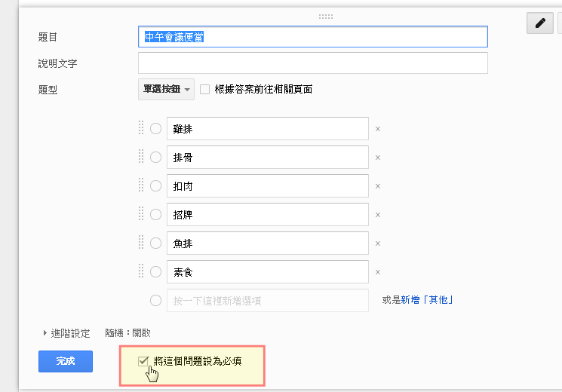Click the 題目 title field
Viewport: 562px width, 392px height.
click(x=313, y=36)
